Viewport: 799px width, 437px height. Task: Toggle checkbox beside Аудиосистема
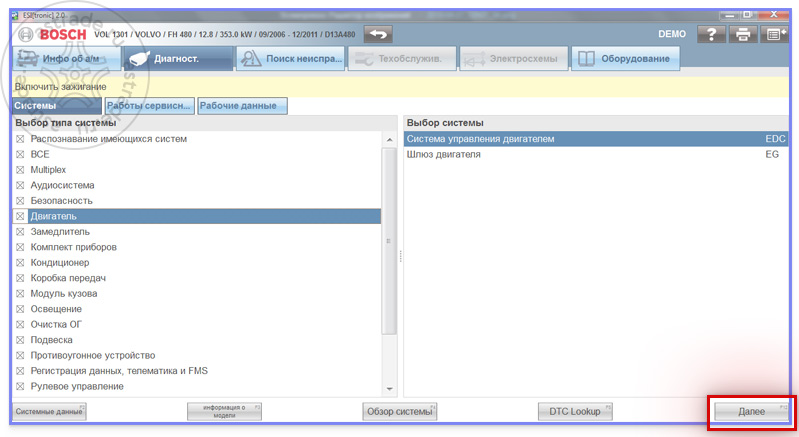coord(20,185)
